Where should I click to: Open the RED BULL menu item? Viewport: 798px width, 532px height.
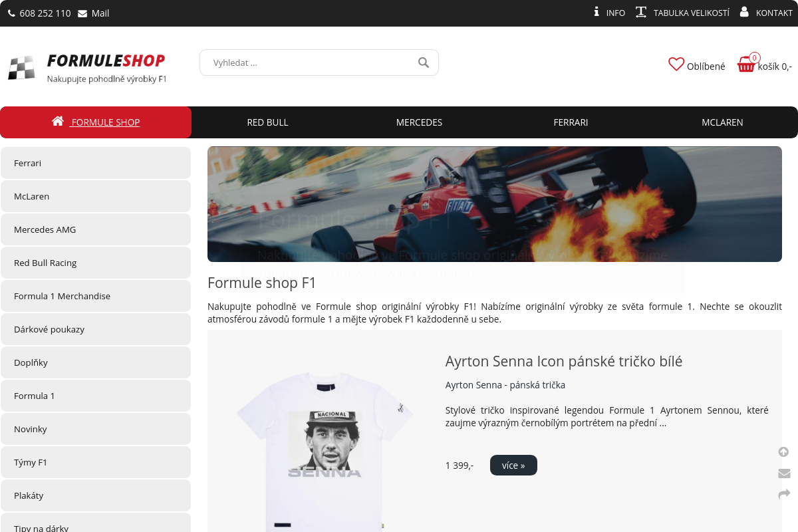tap(267, 122)
